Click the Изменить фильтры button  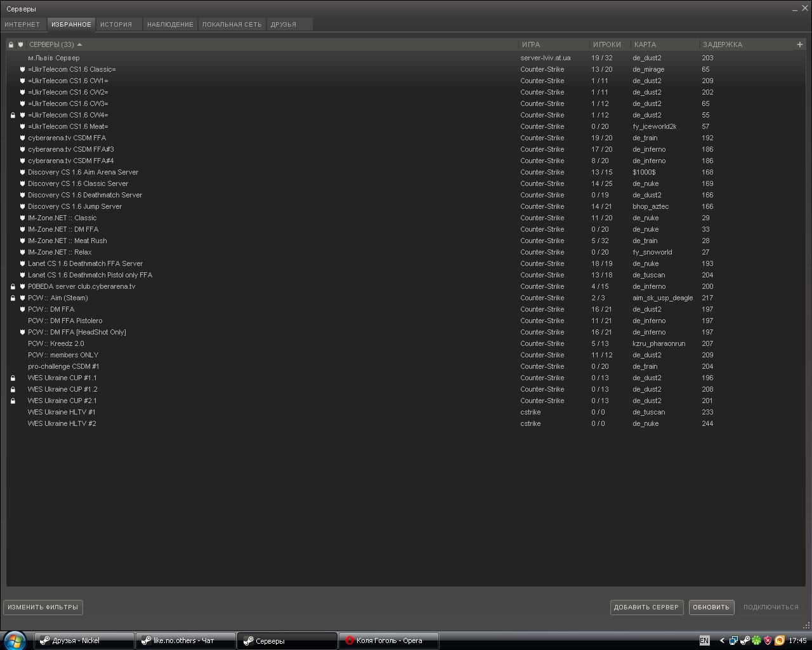pos(43,607)
